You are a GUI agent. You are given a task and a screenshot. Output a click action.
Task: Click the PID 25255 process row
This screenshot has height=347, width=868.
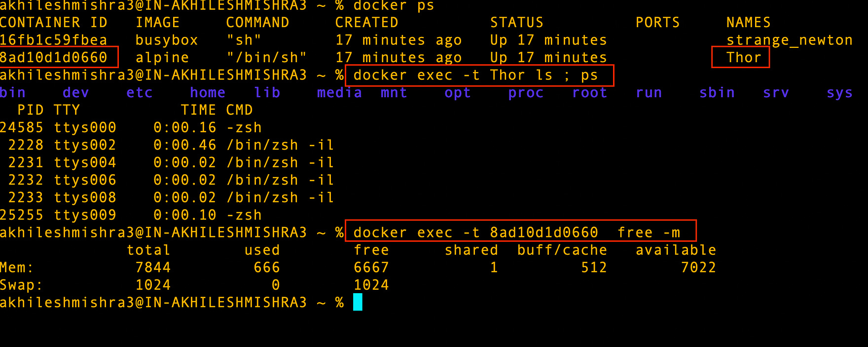click(131, 215)
